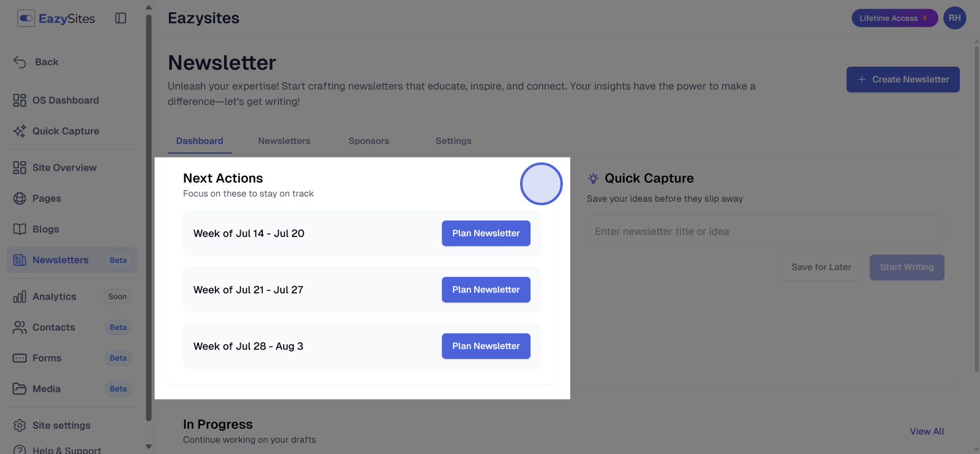Viewport: 980px width, 454px height.
Task: Plan newsletter for Jul 28 - Aug 3
Action: (x=486, y=346)
